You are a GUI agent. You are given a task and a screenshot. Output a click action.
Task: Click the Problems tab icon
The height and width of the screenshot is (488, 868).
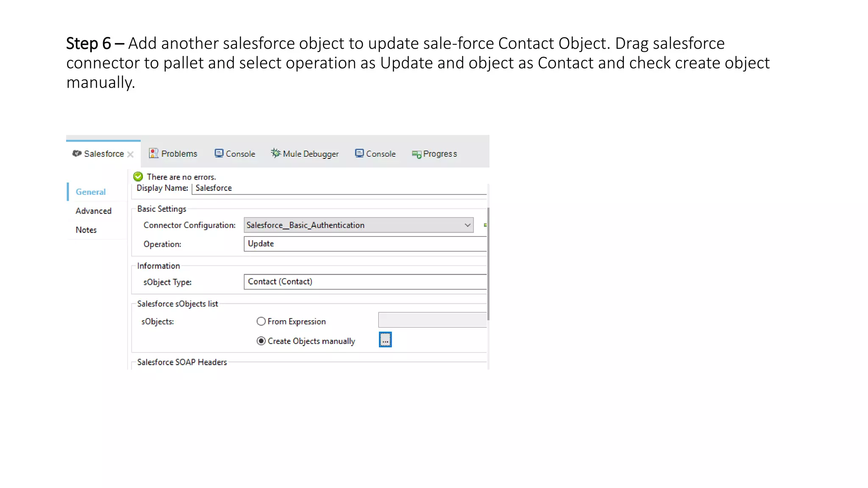(x=153, y=153)
